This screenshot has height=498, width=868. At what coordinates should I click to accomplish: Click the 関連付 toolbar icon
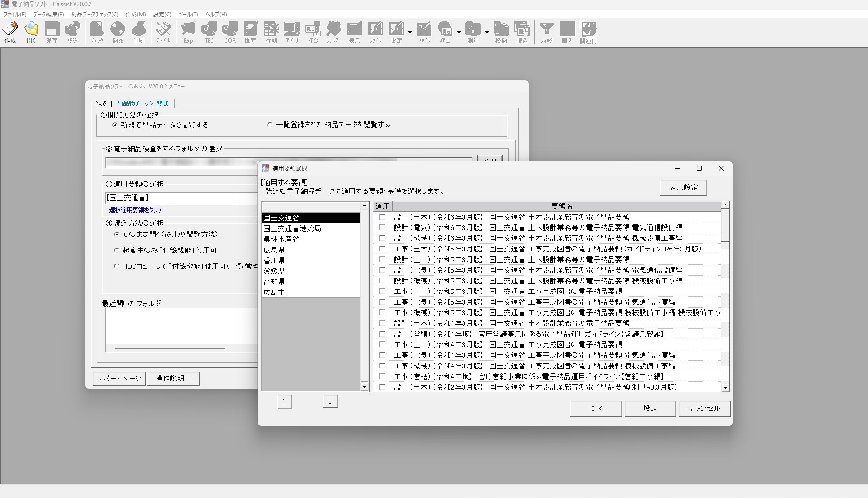click(588, 32)
